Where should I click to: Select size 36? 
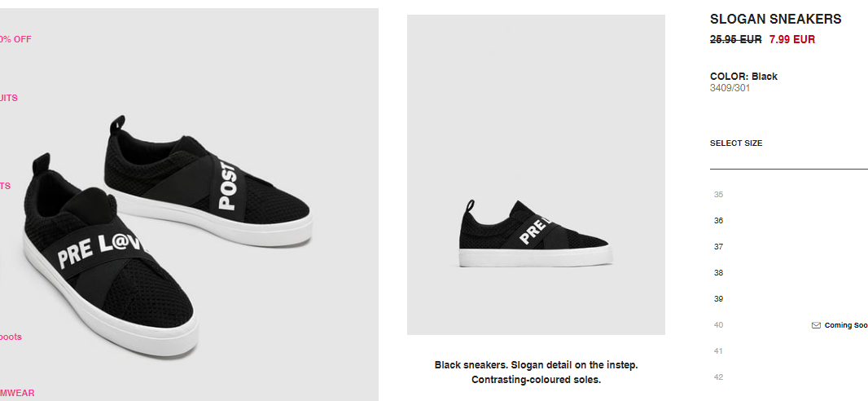tap(718, 220)
